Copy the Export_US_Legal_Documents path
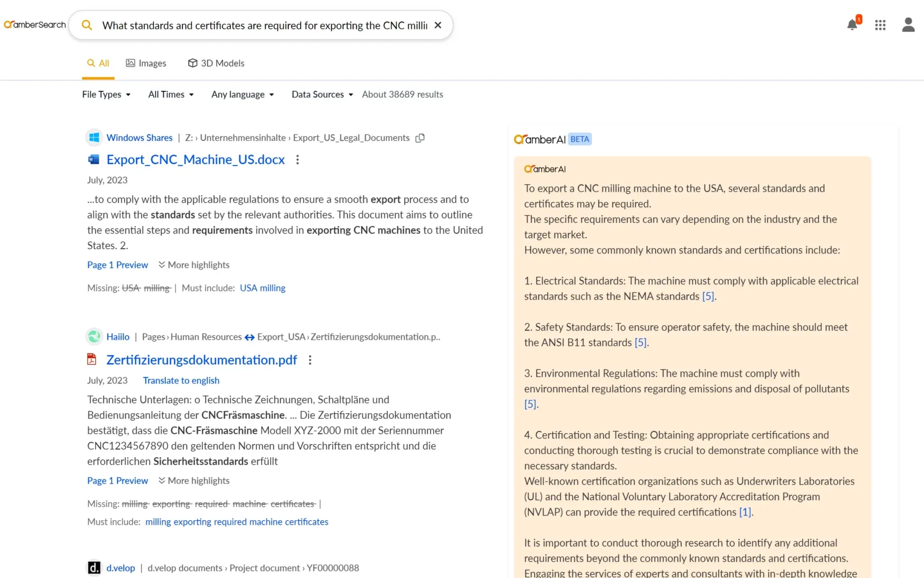 point(420,138)
